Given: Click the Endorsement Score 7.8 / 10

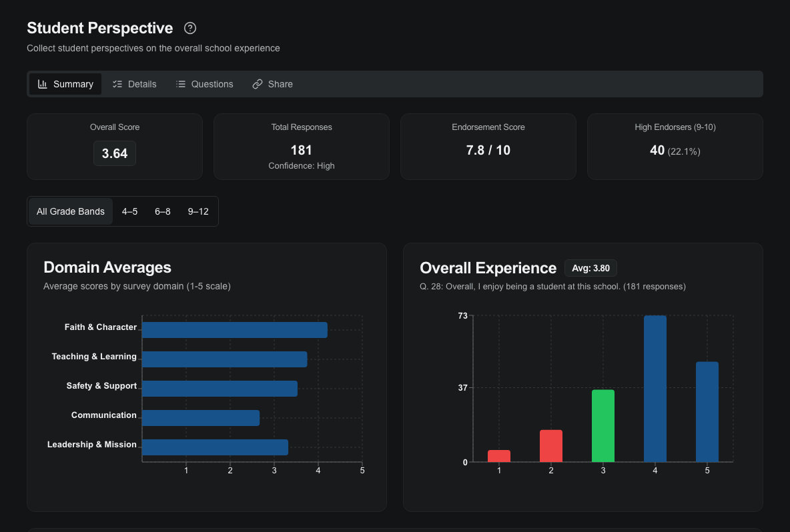Looking at the screenshot, I should tap(488, 150).
